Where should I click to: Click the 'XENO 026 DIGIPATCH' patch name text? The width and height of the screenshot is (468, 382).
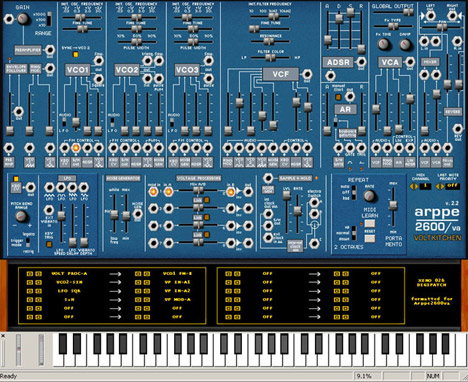(x=432, y=283)
